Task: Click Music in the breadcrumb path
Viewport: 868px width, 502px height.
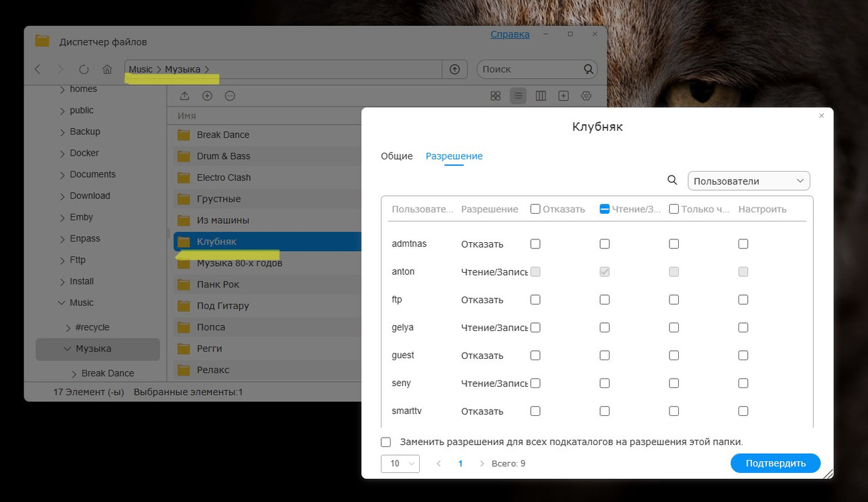Action: [x=141, y=69]
